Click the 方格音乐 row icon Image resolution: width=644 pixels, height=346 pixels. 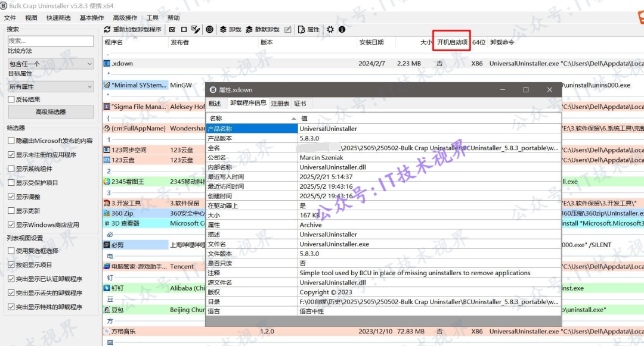(x=107, y=331)
